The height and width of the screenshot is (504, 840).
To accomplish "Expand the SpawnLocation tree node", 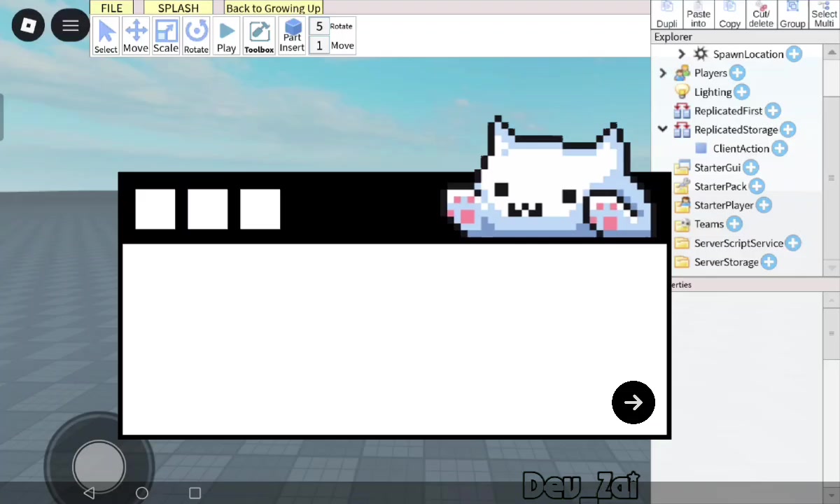I will 682,54.
